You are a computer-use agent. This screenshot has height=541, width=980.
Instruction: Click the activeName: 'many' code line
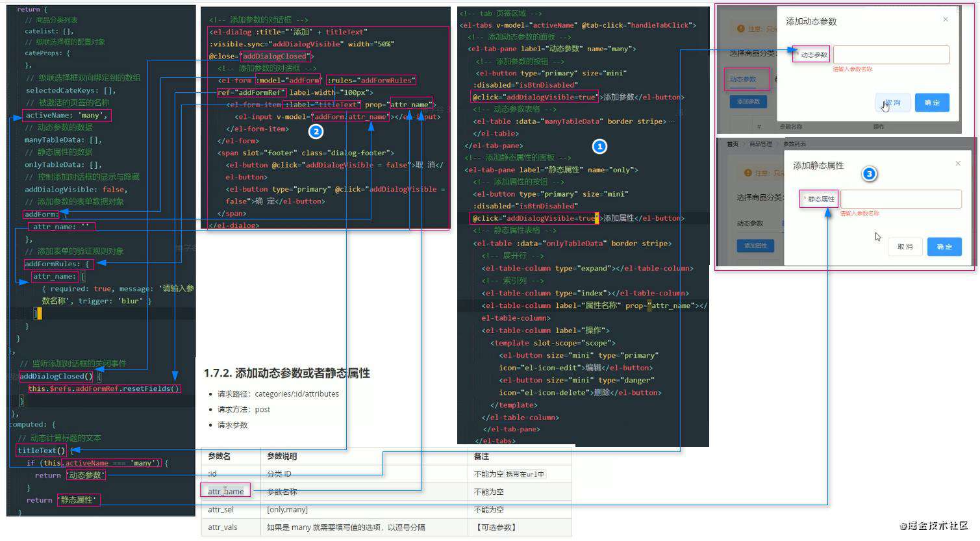[x=66, y=115]
